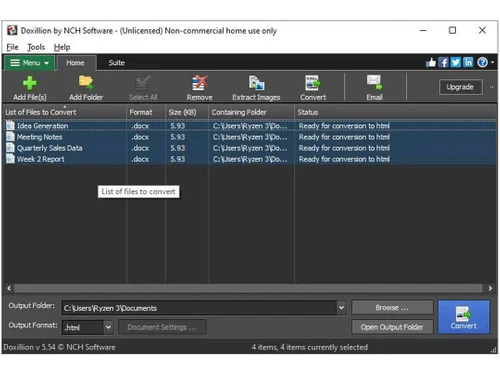This screenshot has width=500, height=375.
Task: Click the 5.93 size cell of Quarterly Sales Data
Action: click(x=177, y=148)
